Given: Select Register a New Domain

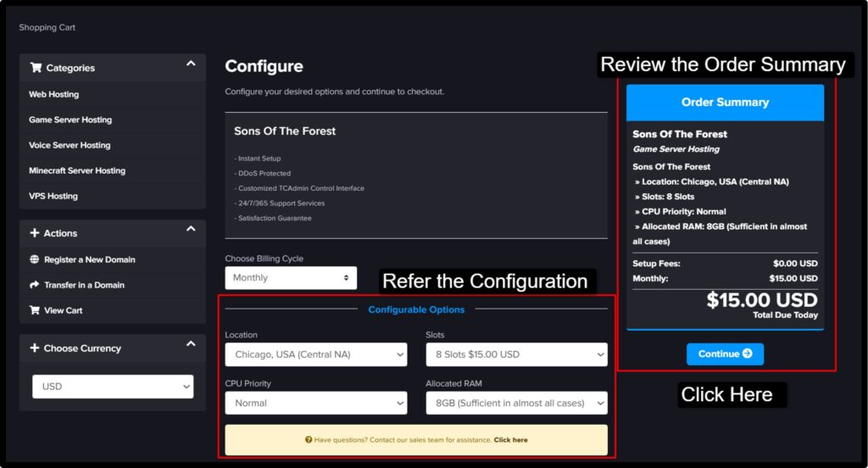Looking at the screenshot, I should [90, 259].
